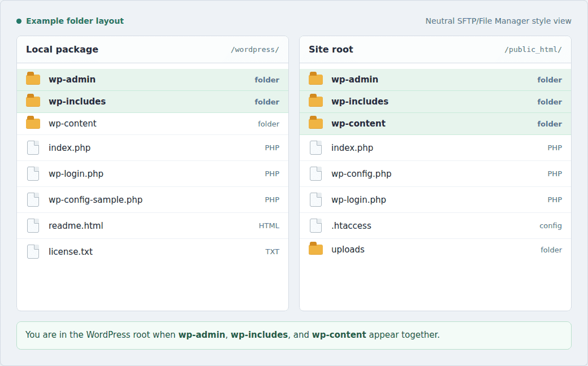Screen dimensions: 588x366
Task: Click the wp-config.php file icon
Action: 315,173
